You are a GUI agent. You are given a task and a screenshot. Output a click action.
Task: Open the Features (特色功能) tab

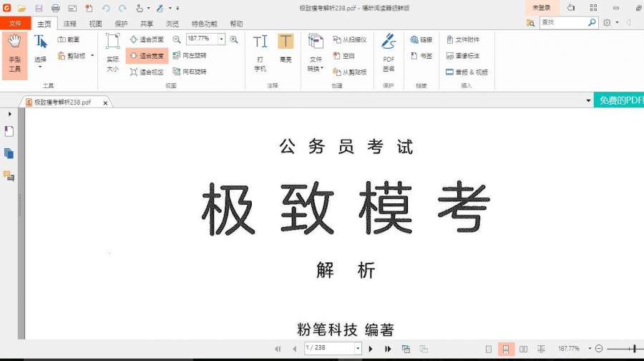pos(204,24)
